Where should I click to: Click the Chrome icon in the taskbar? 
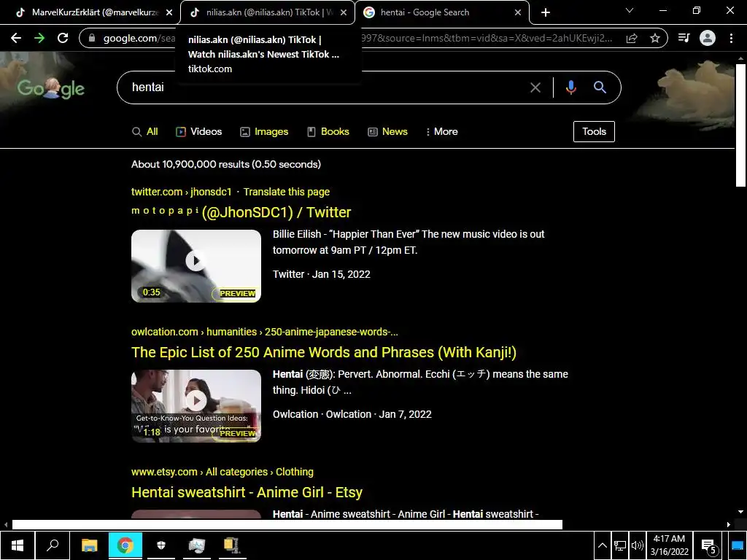[125, 545]
